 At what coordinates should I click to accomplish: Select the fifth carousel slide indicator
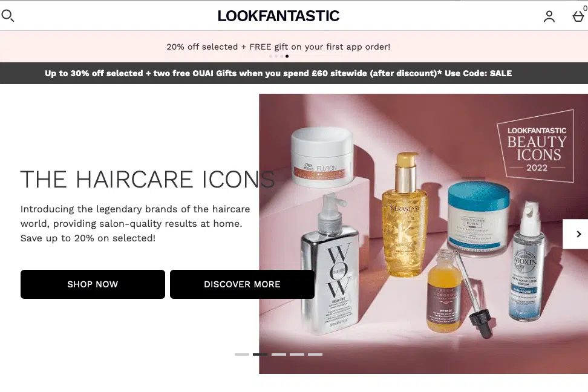click(315, 354)
